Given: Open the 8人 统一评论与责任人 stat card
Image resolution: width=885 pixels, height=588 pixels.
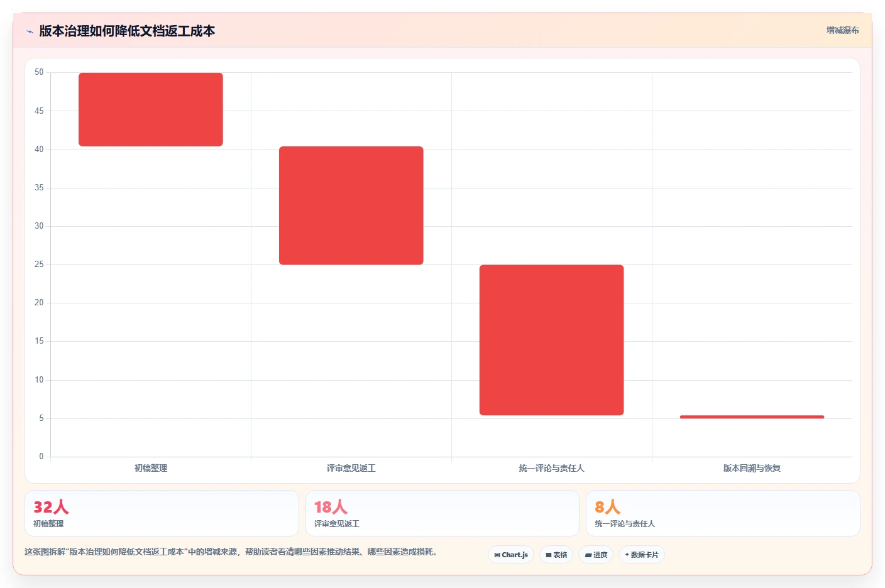Looking at the screenshot, I should click(723, 513).
